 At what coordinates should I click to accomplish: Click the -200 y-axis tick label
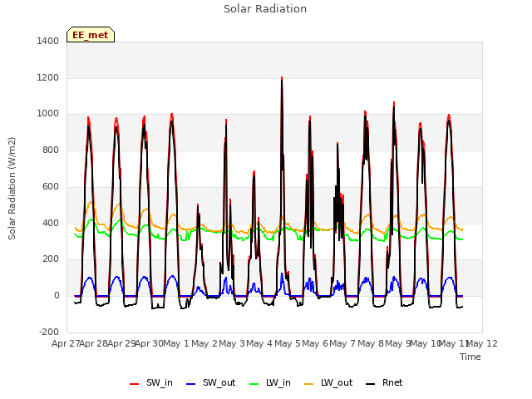49,332
